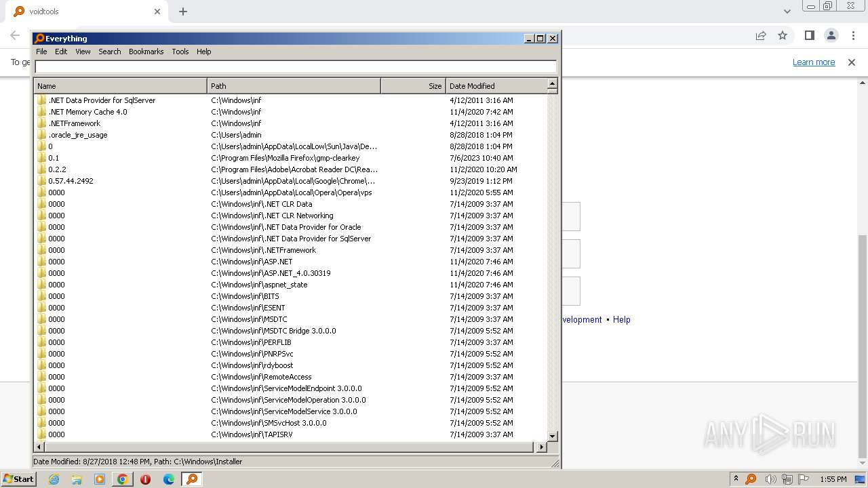Open Microsoft Edge from taskbar
This screenshot has height=488, width=868.
tap(169, 479)
